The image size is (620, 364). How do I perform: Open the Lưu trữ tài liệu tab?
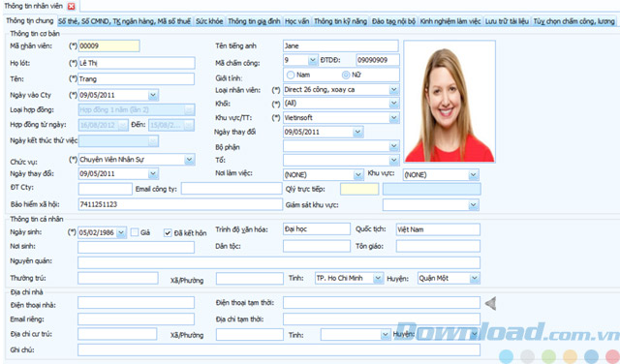[507, 21]
